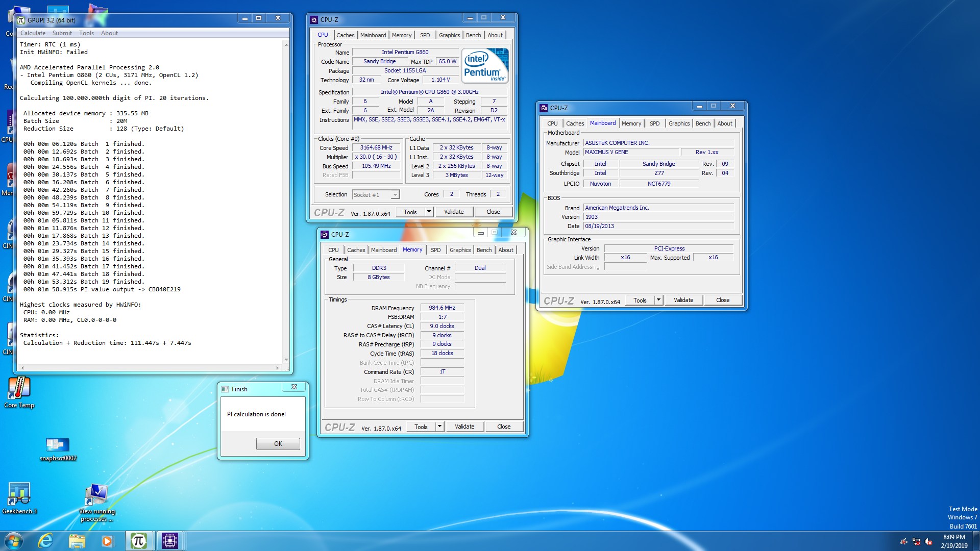Open SPD tab in Memory CPU-Z window

coord(435,250)
